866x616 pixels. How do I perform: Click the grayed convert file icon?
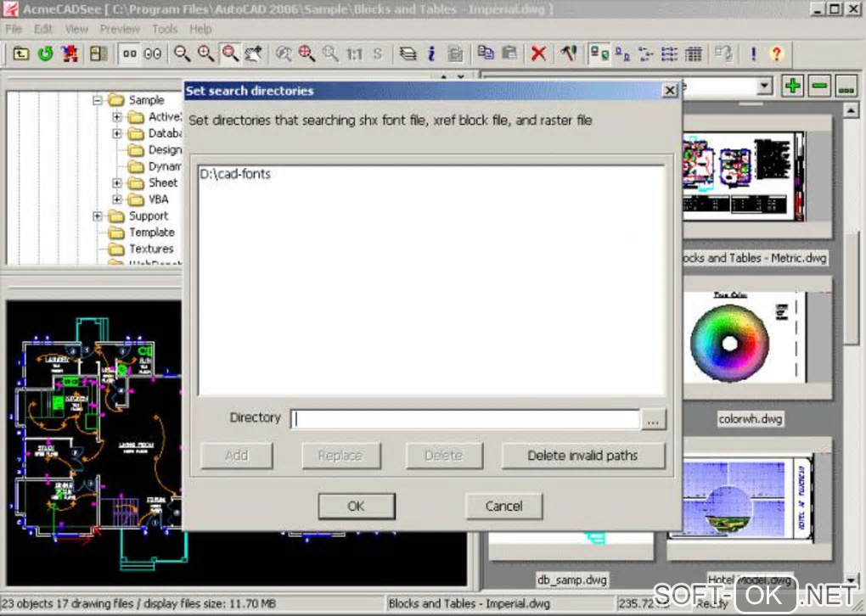[x=723, y=53]
